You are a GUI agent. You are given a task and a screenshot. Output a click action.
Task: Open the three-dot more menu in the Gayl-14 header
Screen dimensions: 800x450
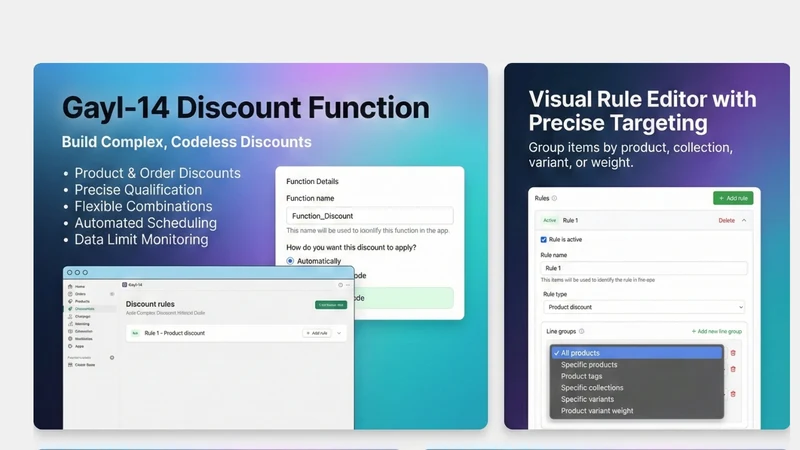[348, 285]
